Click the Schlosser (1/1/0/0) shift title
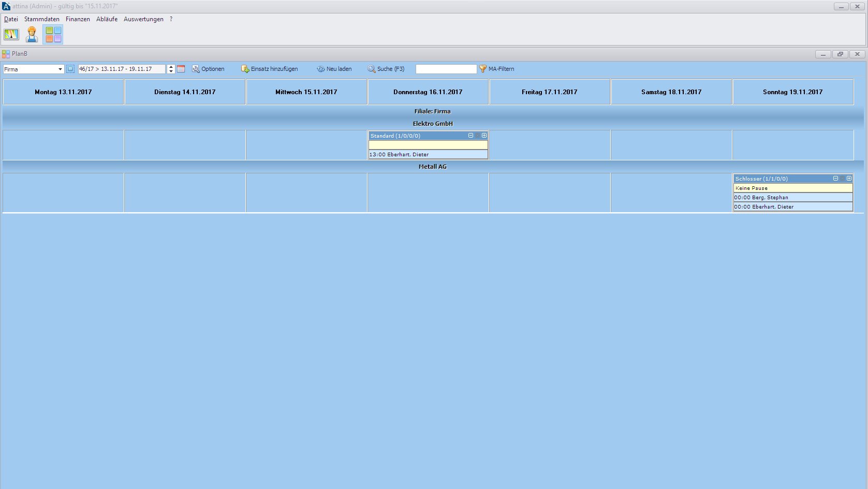Viewport: 868px width, 489px height. 761,179
